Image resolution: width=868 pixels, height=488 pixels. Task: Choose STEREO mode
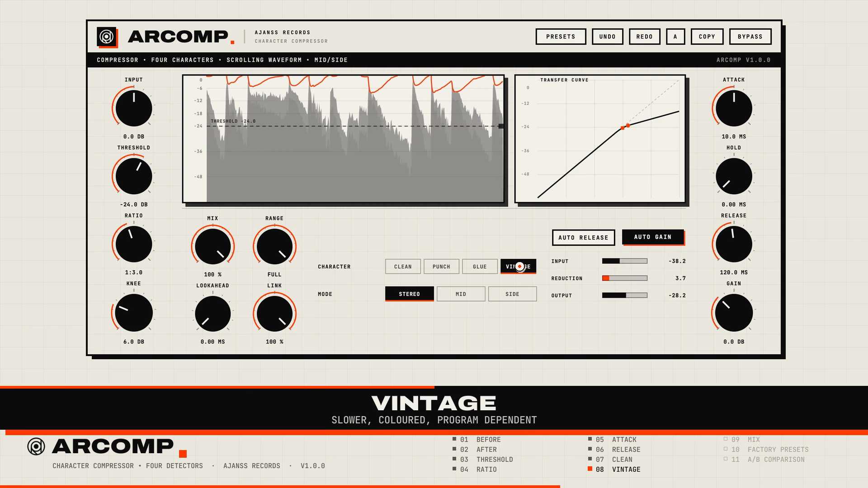[x=409, y=294]
